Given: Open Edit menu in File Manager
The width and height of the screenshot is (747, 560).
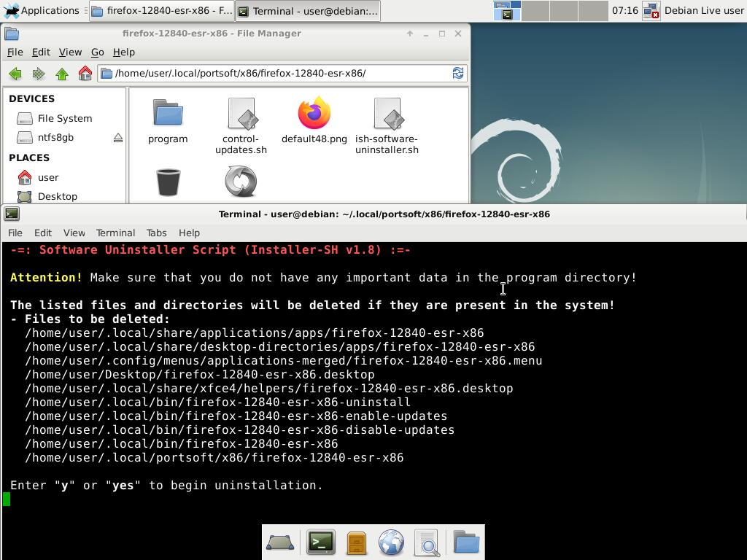Looking at the screenshot, I should tap(41, 52).
